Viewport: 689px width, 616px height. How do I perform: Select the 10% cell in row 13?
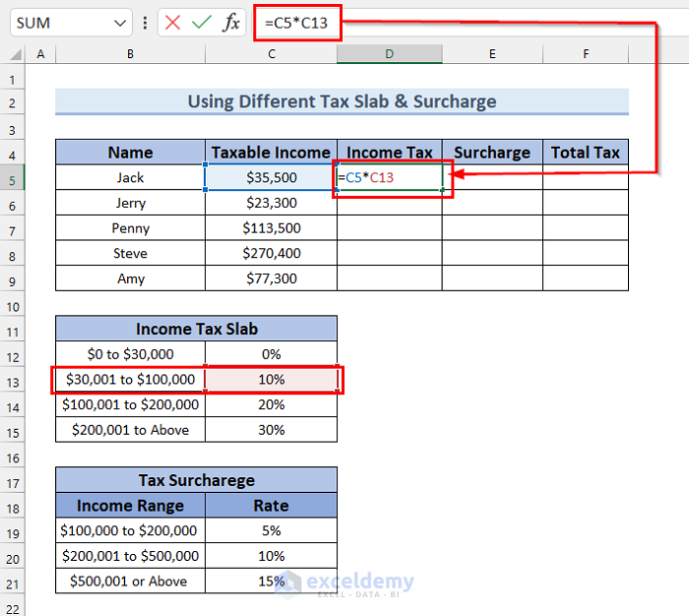[271, 379]
